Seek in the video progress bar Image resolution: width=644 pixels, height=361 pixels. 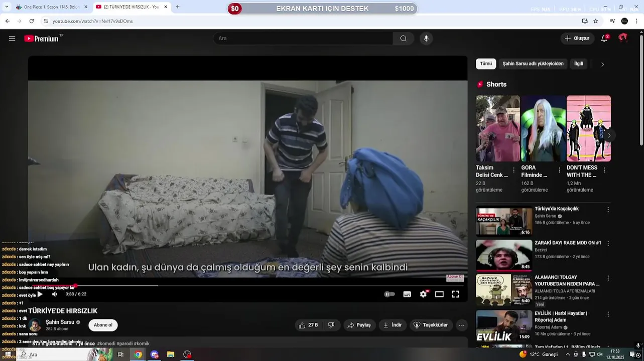(x=247, y=285)
